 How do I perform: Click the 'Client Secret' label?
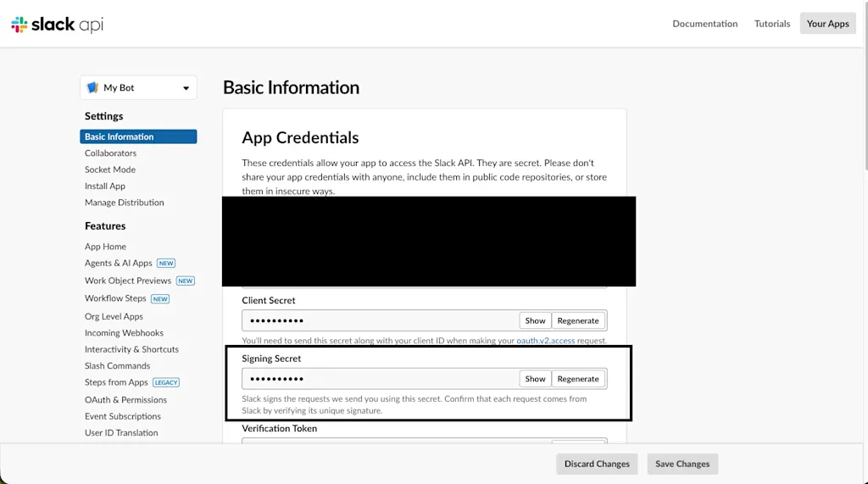coord(269,301)
